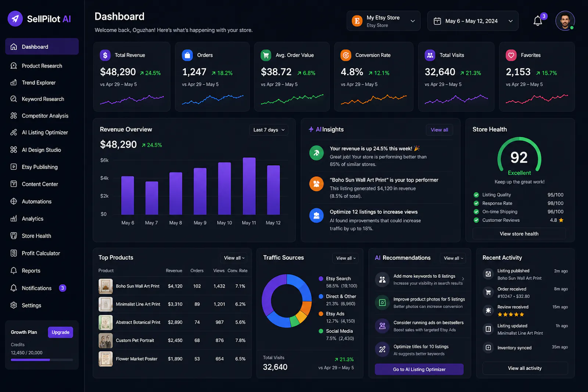
Task: Click the Listing updated activity icon
Action: coord(488,329)
